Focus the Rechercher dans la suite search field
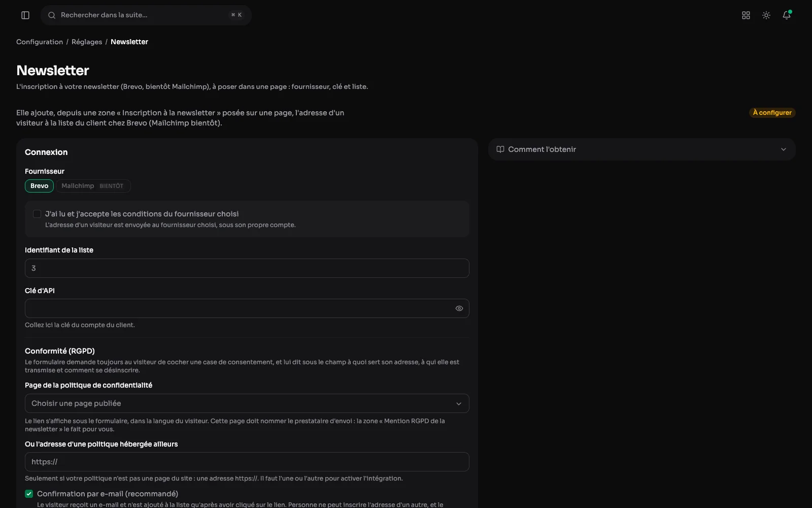This screenshot has height=508, width=812. click(146, 15)
